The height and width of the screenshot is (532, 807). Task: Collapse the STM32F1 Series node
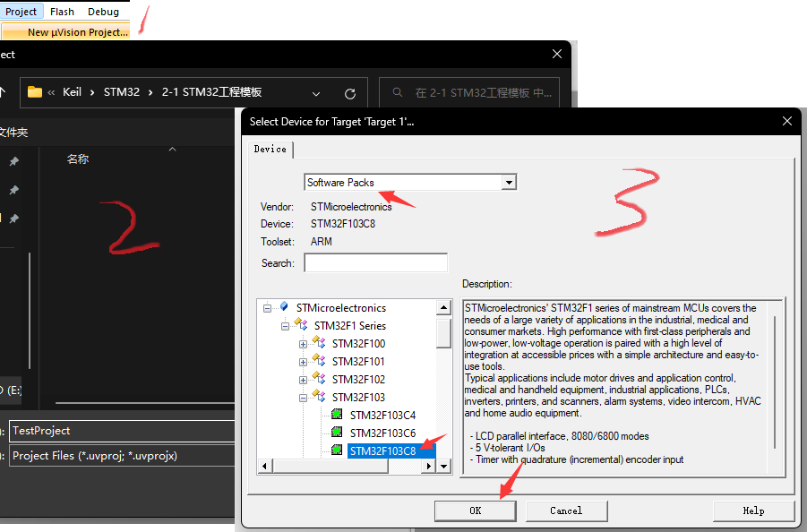[x=285, y=326]
